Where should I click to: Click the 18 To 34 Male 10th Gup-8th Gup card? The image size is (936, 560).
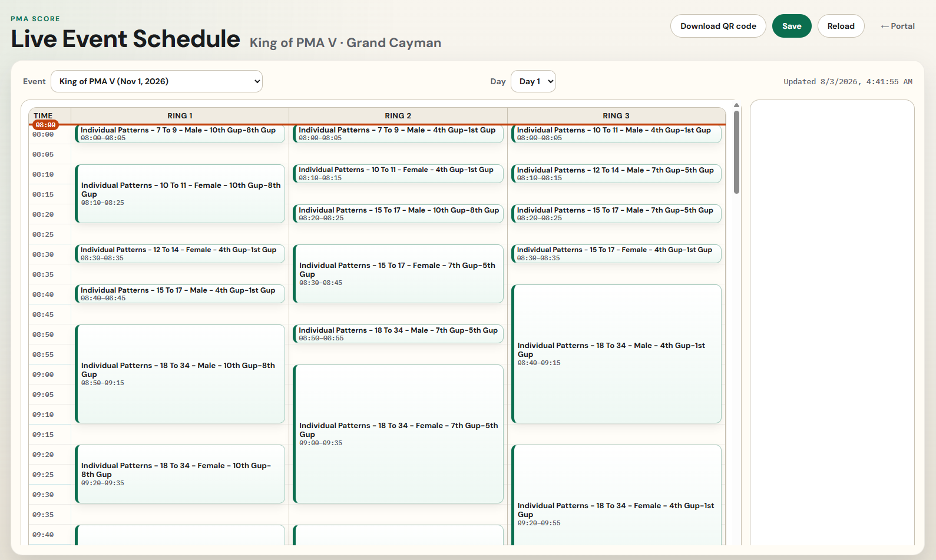tap(180, 374)
